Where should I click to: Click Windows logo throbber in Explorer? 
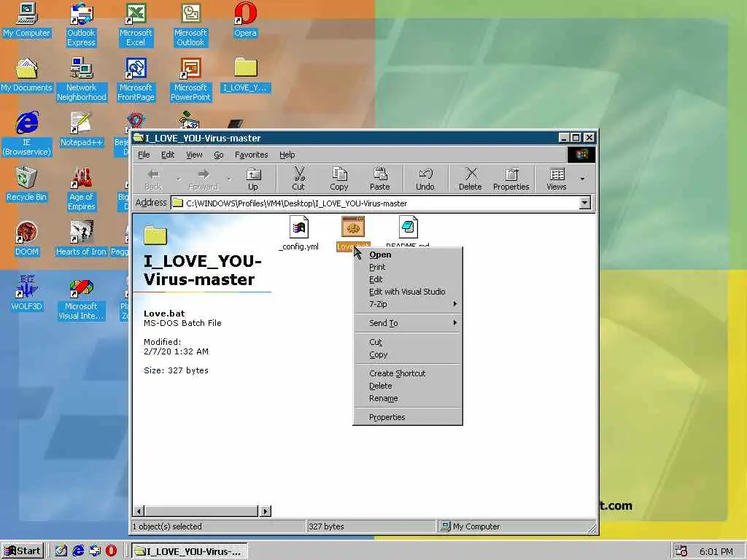tap(581, 155)
